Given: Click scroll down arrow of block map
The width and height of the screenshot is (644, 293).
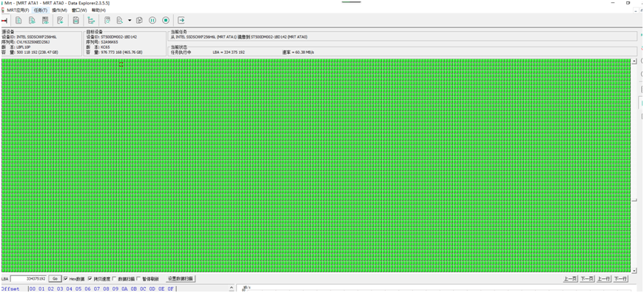Looking at the screenshot, I should coord(634,269).
